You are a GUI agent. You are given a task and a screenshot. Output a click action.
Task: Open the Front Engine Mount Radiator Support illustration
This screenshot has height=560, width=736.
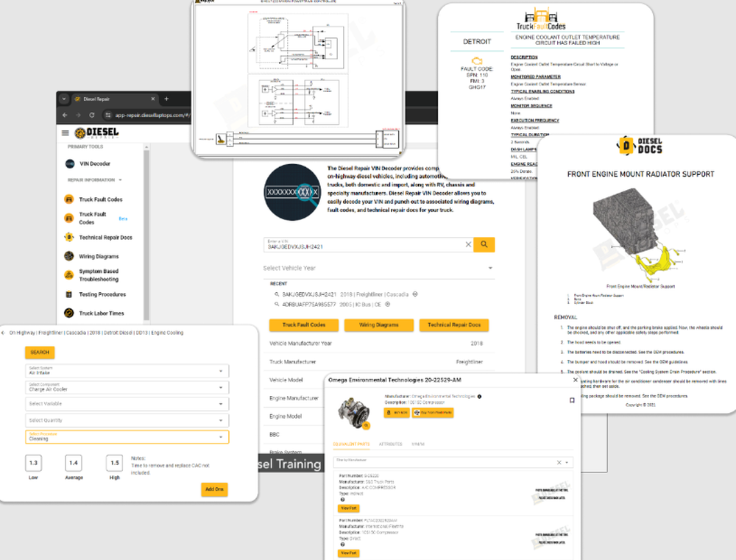tap(640, 235)
